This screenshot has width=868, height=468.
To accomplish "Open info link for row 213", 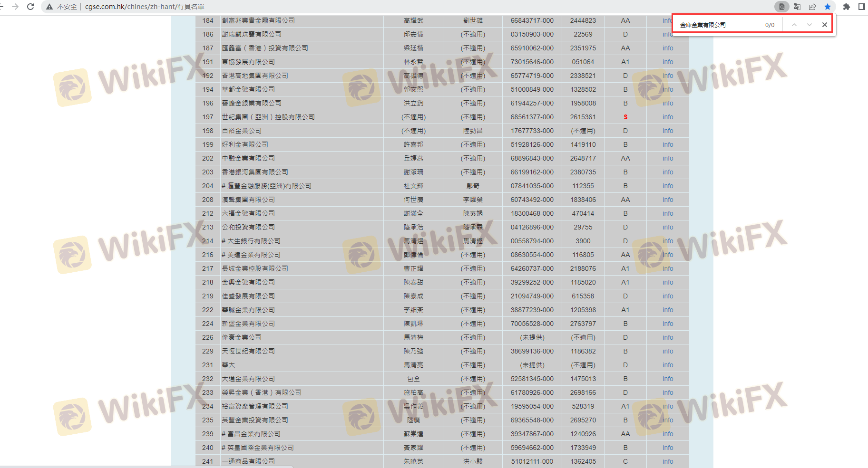I will pos(668,227).
